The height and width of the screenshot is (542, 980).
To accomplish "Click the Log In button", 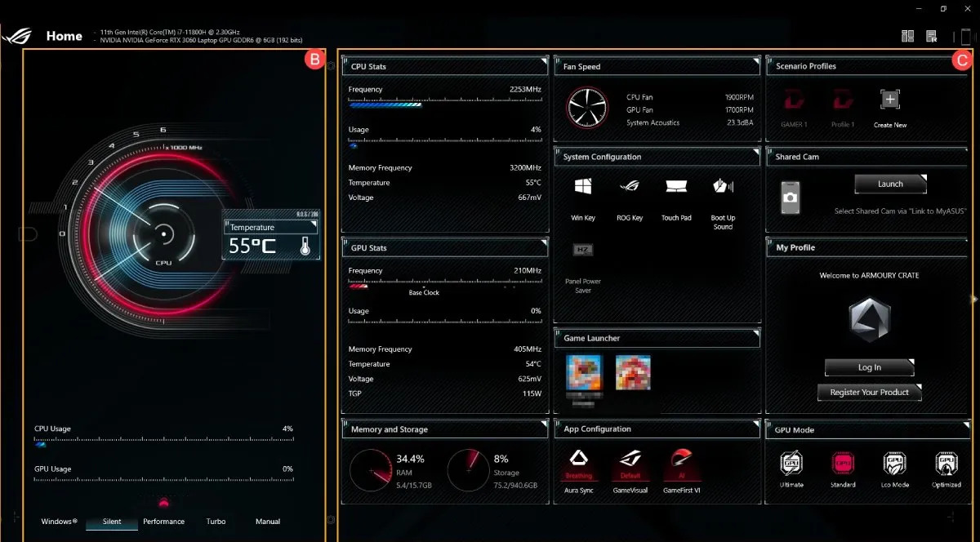I will pos(869,367).
